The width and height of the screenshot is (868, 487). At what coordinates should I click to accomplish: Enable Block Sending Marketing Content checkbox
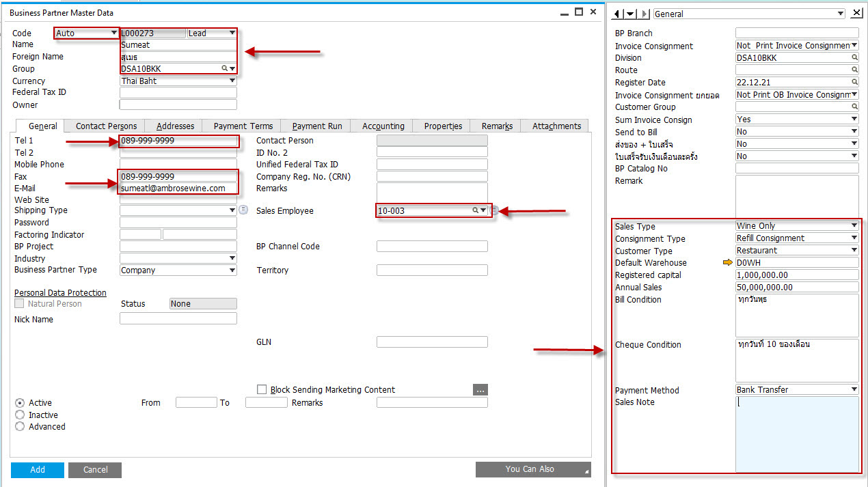262,390
